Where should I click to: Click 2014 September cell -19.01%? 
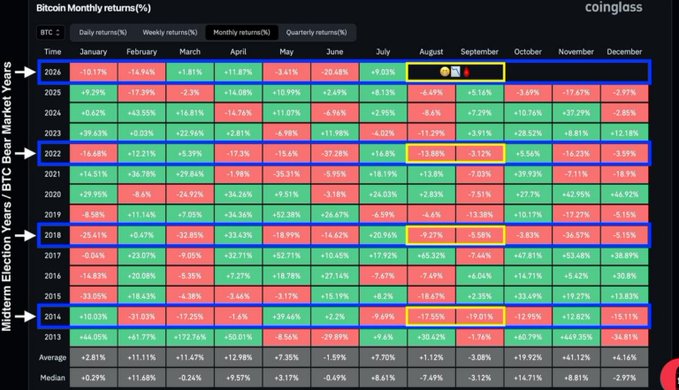(479, 316)
